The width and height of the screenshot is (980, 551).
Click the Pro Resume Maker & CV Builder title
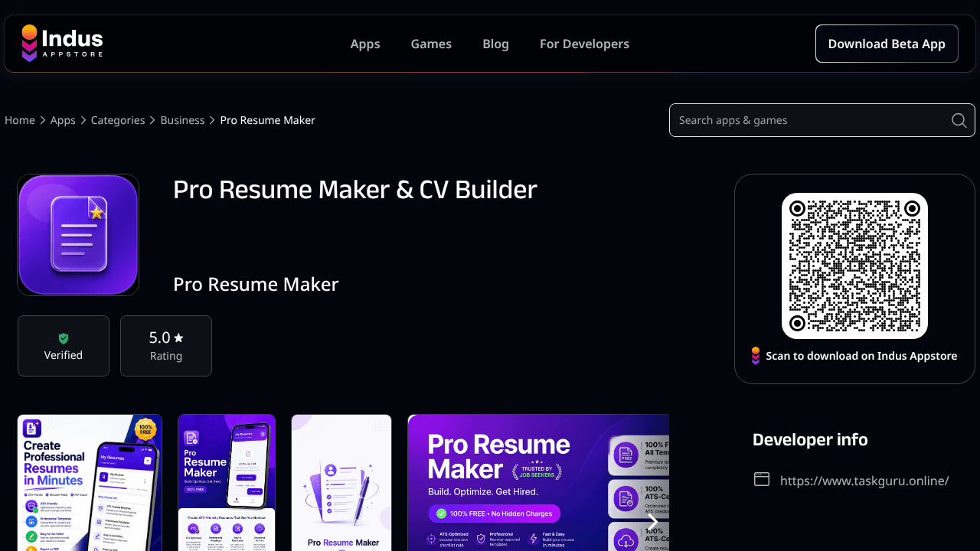pos(355,189)
